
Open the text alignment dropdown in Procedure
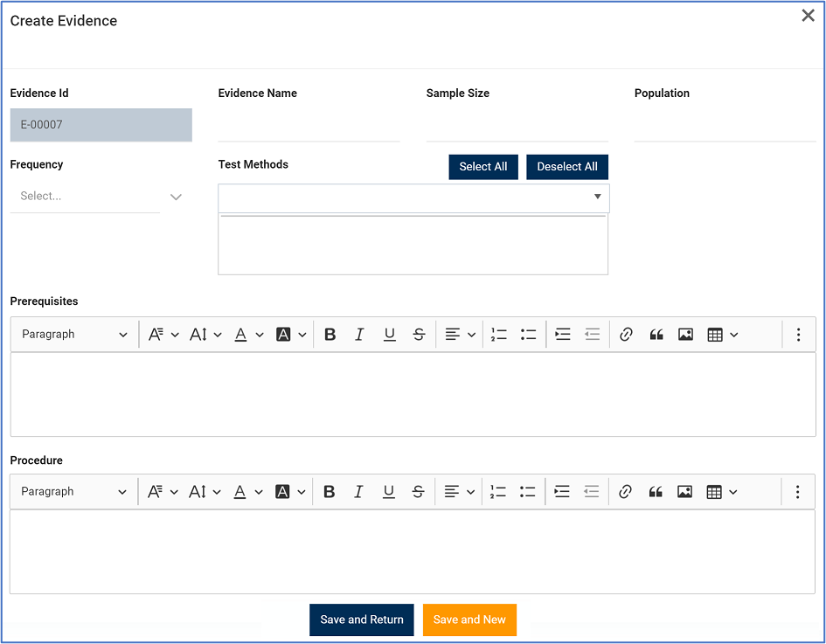pyautogui.click(x=459, y=491)
